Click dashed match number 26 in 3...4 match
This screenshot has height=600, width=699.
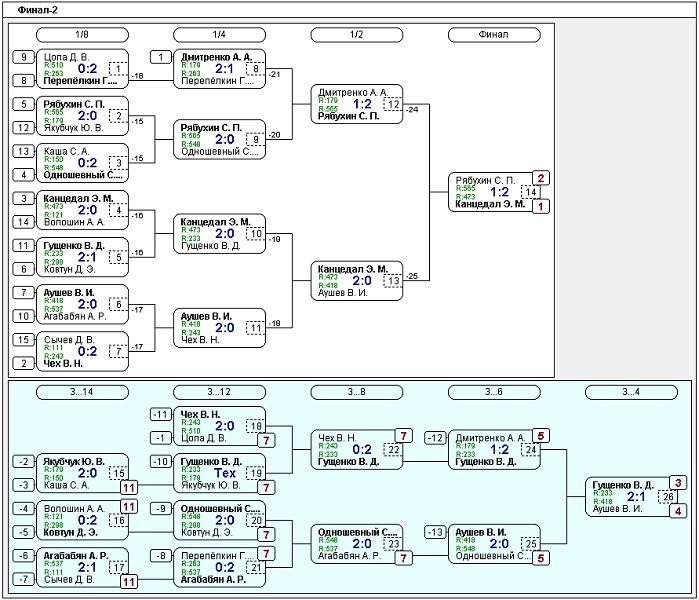(668, 497)
